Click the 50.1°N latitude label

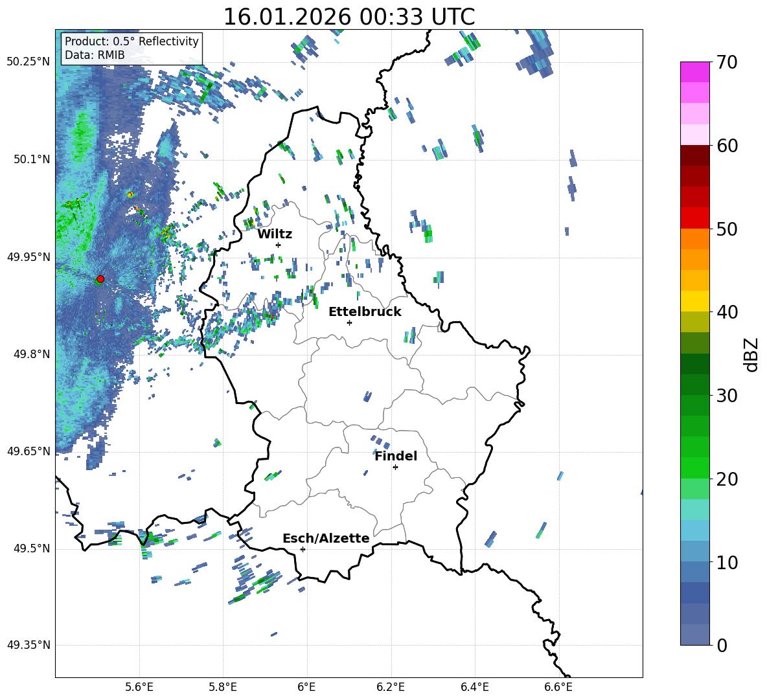[32, 159]
